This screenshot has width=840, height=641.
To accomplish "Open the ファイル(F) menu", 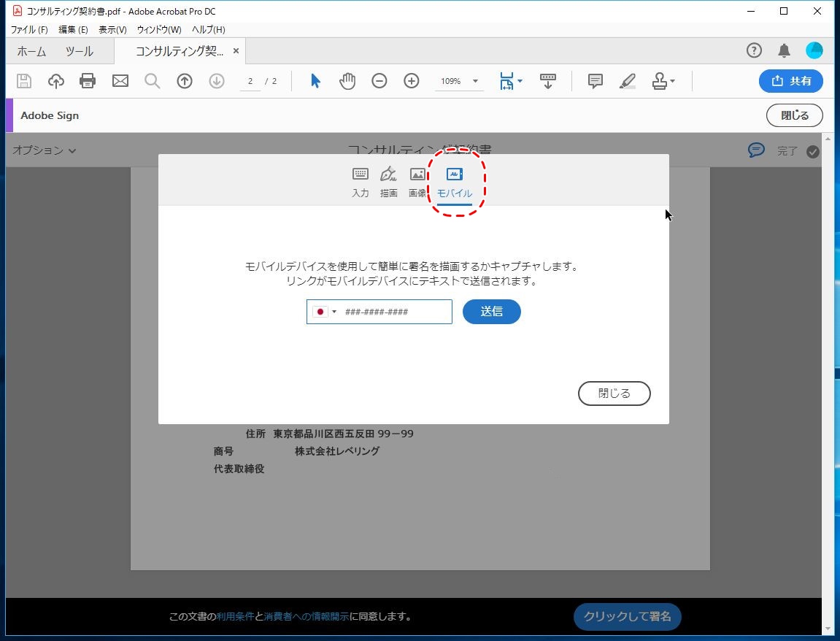I will (x=29, y=30).
